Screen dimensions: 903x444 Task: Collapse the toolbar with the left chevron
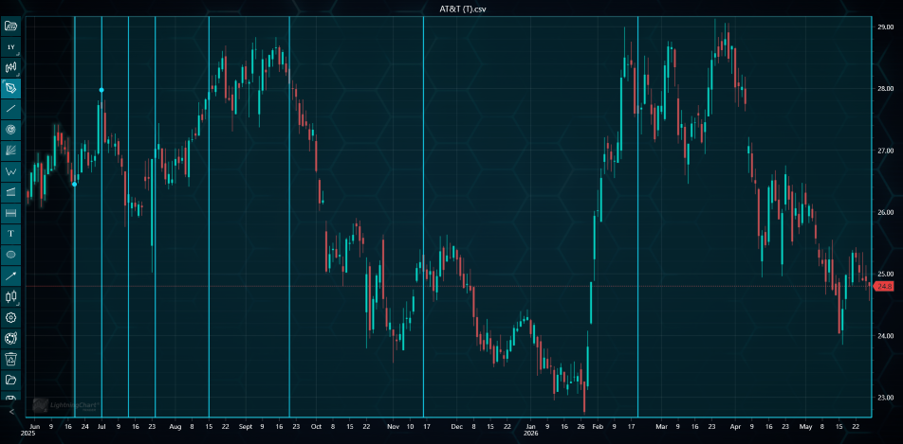click(x=11, y=411)
